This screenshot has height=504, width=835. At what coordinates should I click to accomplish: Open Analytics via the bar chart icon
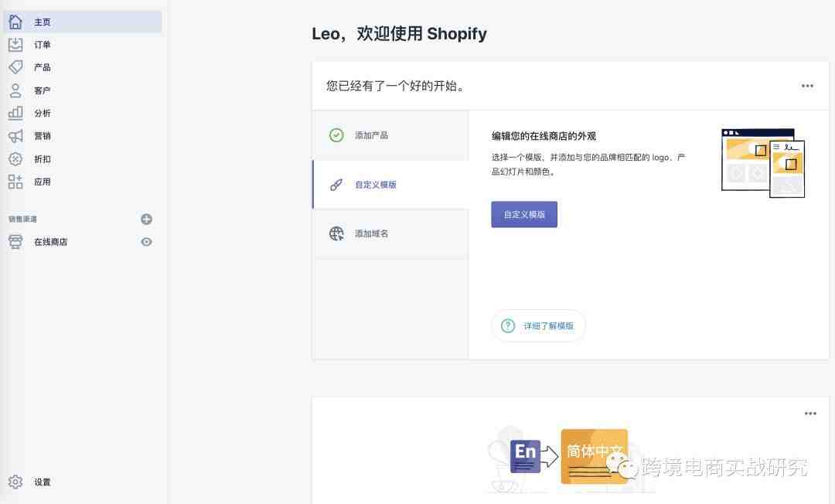pos(15,113)
